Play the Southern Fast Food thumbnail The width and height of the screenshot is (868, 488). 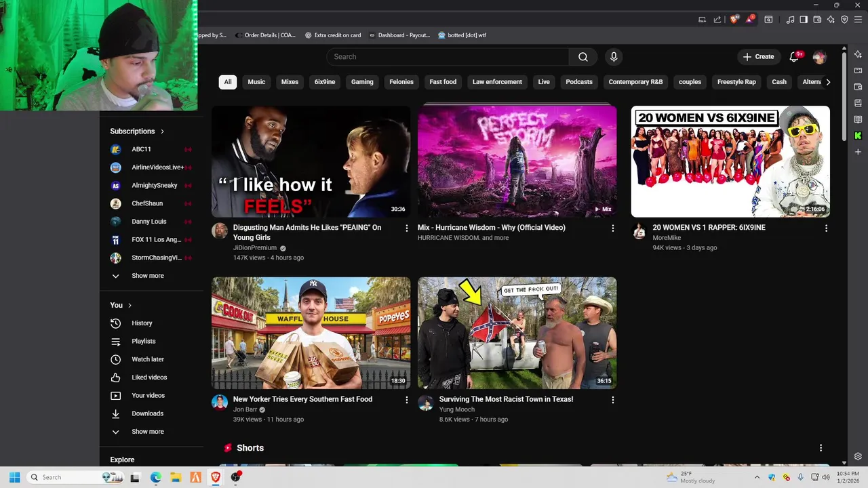(x=311, y=333)
